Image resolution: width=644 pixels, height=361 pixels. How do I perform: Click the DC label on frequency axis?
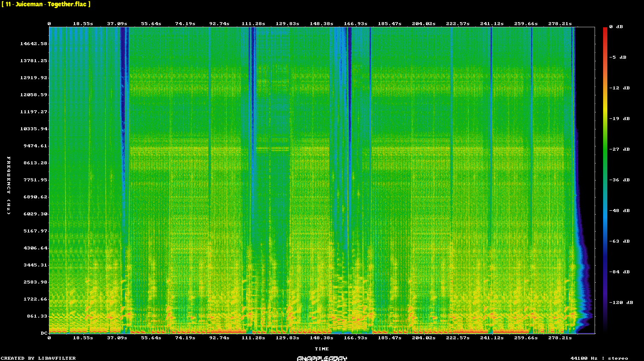(x=44, y=333)
